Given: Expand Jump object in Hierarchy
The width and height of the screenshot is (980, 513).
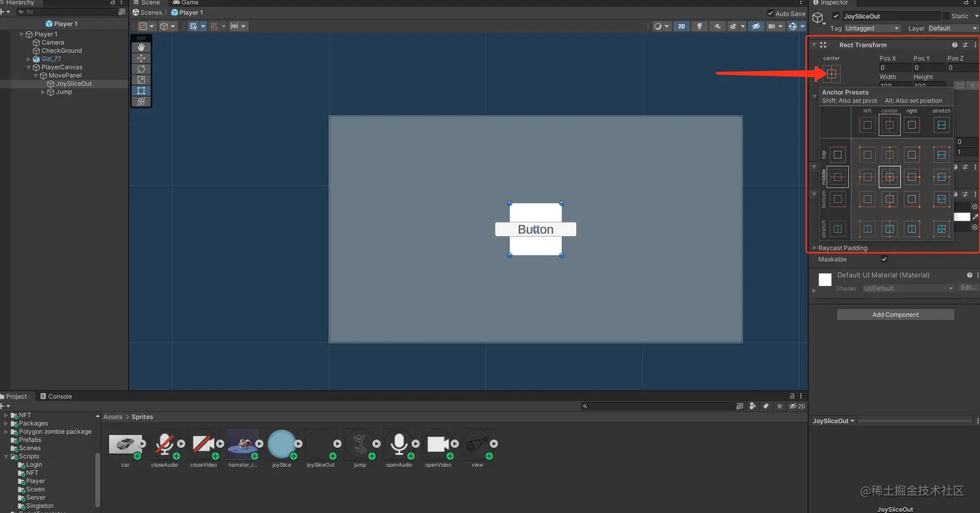Looking at the screenshot, I should [43, 92].
